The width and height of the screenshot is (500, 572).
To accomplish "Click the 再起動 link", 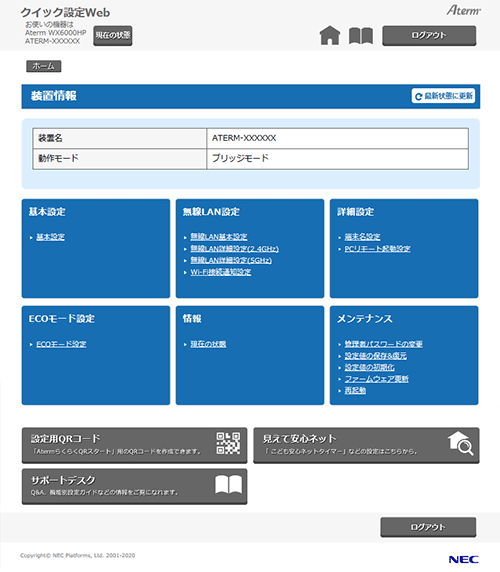I will click(x=355, y=391).
